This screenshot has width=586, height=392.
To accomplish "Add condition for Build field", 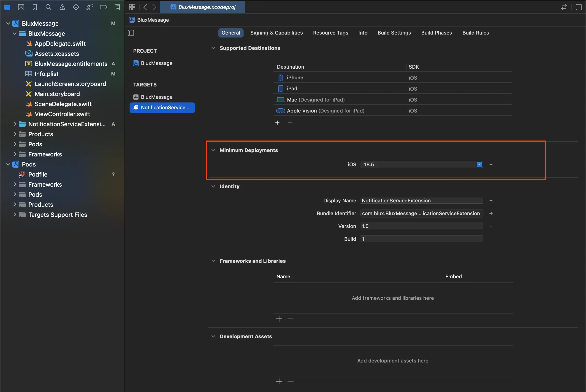I will (x=491, y=239).
